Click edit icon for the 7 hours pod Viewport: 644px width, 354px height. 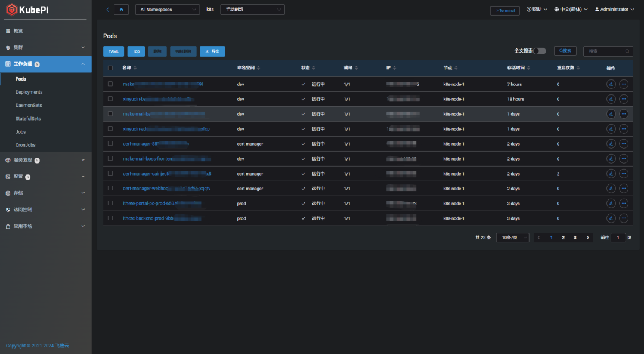point(611,84)
